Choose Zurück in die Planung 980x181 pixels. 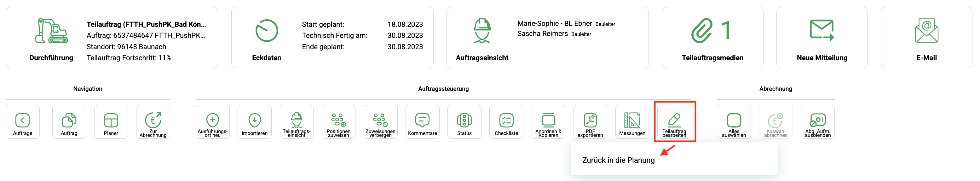(x=618, y=160)
